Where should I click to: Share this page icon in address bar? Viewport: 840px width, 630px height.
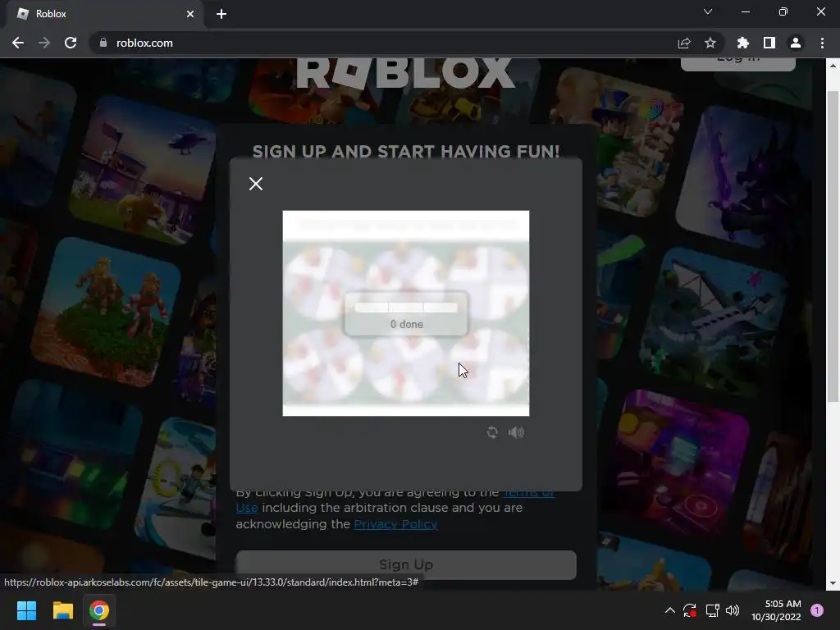pyautogui.click(x=684, y=43)
